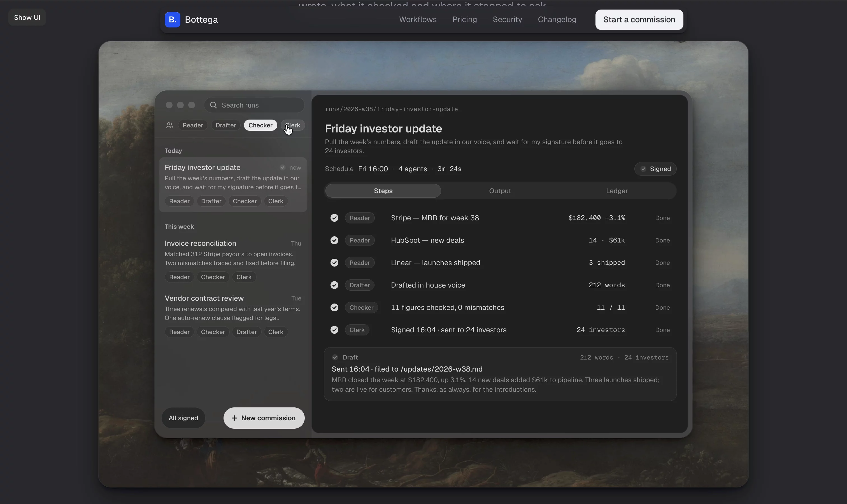Click the Bottega B. logo icon
Image resolution: width=847 pixels, height=504 pixels.
172,20
